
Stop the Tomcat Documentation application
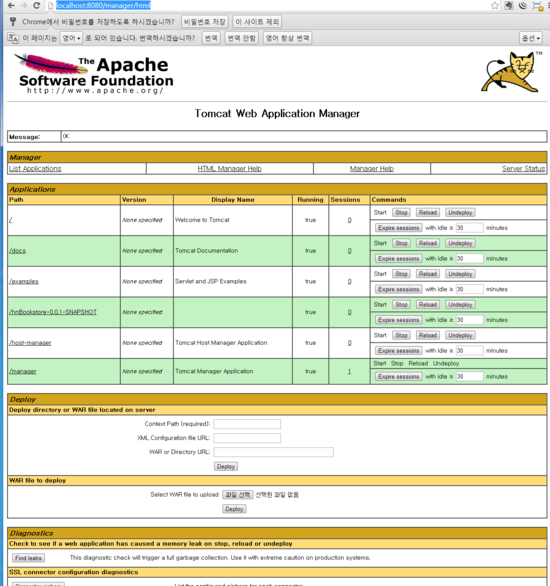[x=401, y=243]
